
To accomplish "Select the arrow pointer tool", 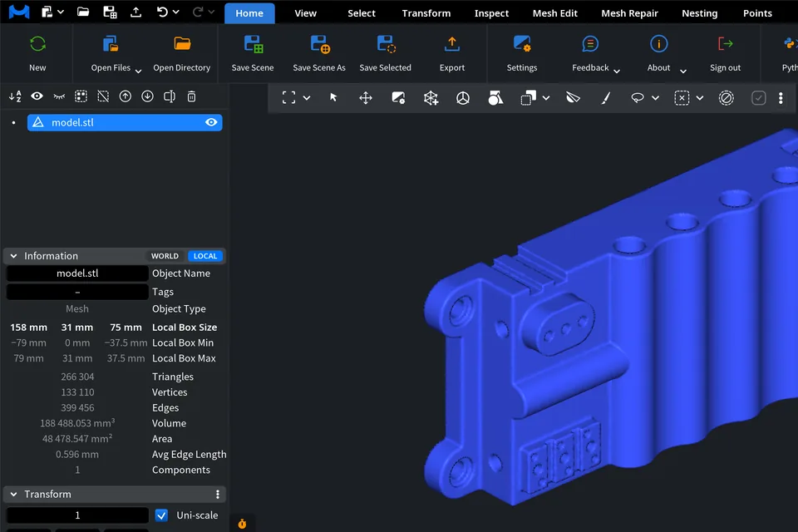I will [333, 97].
